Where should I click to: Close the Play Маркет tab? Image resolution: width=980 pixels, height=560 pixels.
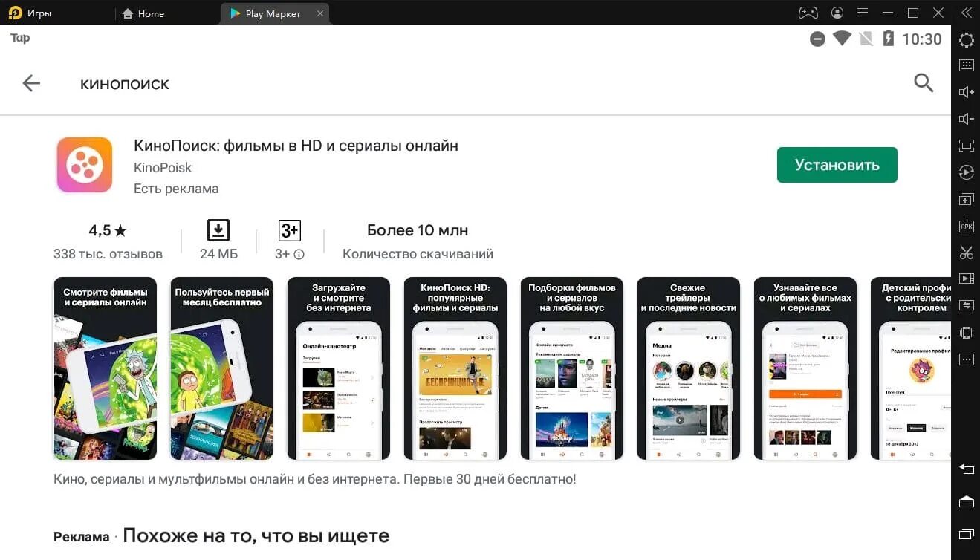pyautogui.click(x=320, y=13)
